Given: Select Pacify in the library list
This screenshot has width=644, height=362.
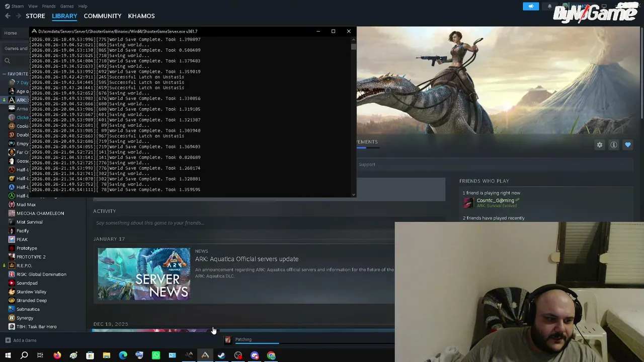Looking at the screenshot, I should (23, 231).
